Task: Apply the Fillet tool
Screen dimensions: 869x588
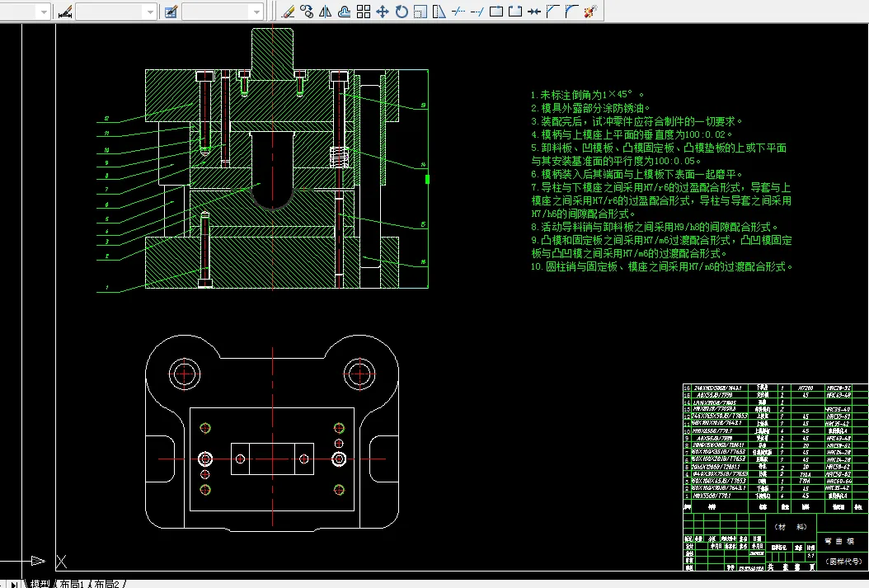Action: pos(571,12)
